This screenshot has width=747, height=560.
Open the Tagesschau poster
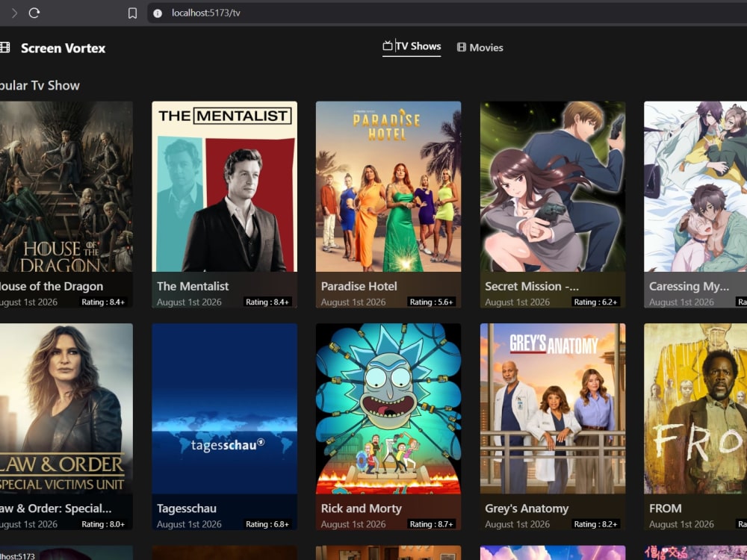tap(224, 408)
